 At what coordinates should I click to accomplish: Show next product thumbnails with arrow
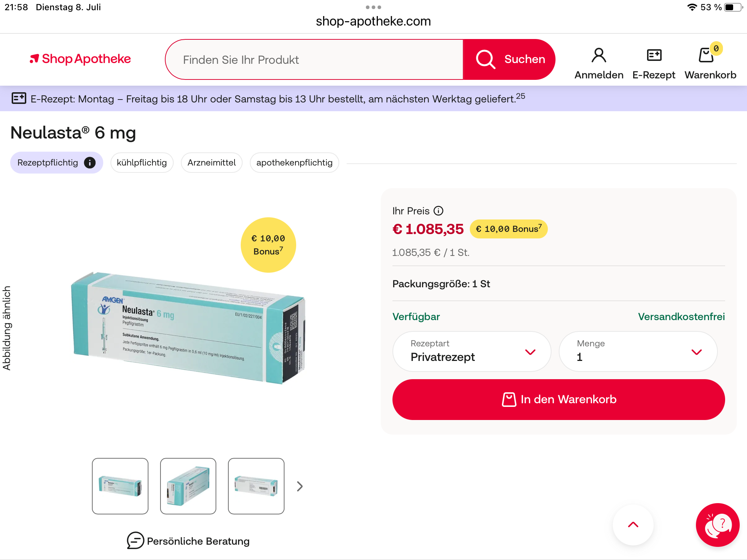pyautogui.click(x=300, y=486)
